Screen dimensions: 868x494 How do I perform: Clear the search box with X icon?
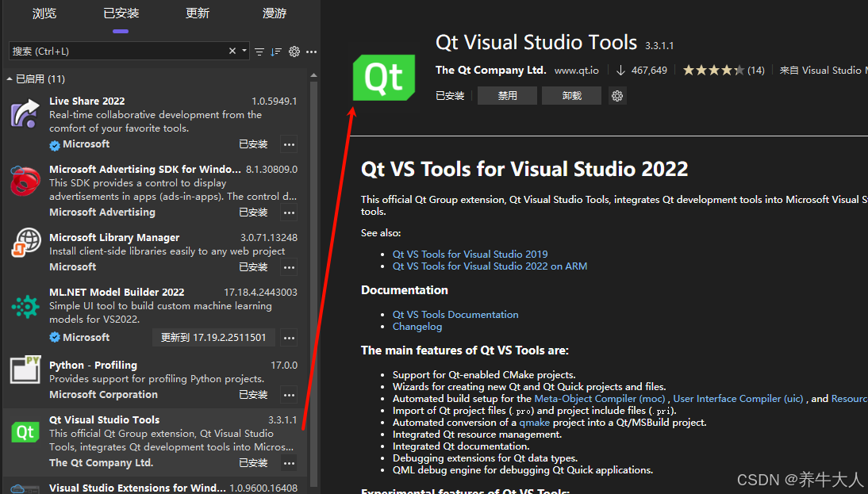pos(232,51)
